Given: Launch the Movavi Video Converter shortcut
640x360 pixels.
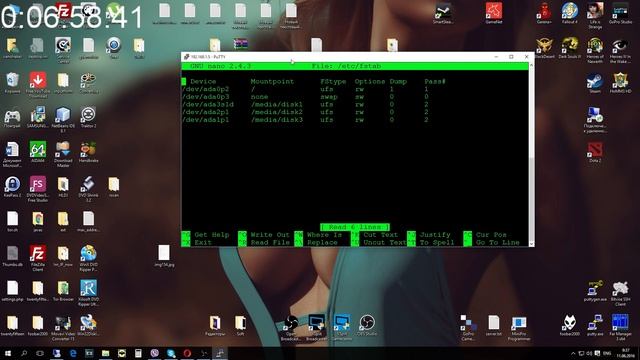Looking at the screenshot, I should click(x=63, y=327).
